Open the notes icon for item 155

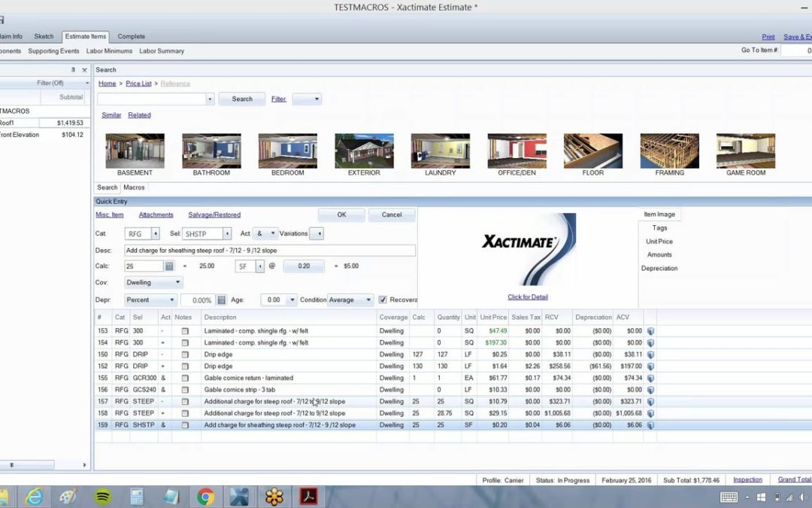click(x=185, y=378)
